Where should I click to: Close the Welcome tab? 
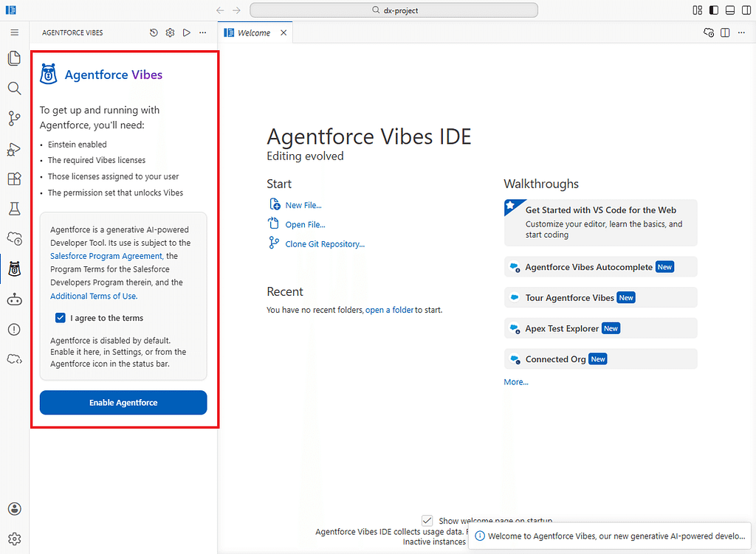pyautogui.click(x=283, y=32)
